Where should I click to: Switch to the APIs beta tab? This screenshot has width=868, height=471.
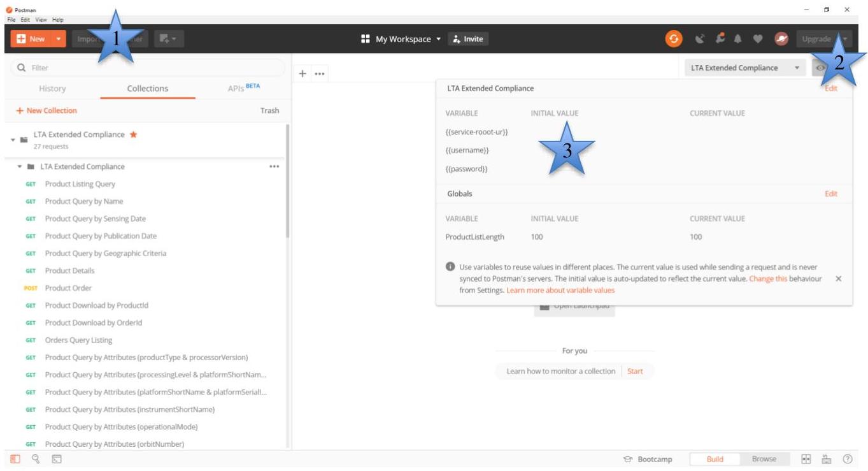244,88
